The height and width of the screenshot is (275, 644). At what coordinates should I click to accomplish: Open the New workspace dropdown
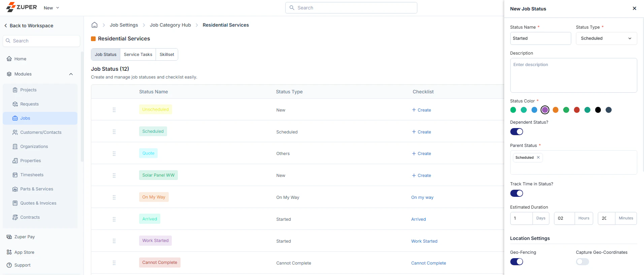pos(52,8)
